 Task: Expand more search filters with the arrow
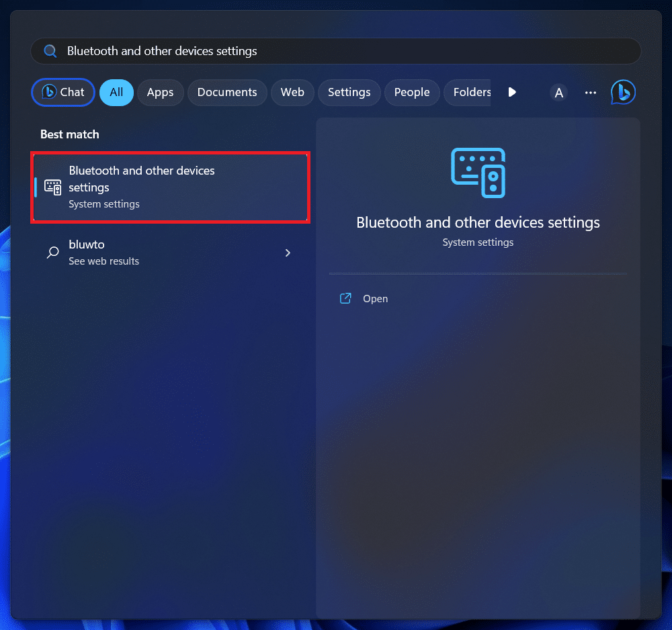[x=512, y=93]
